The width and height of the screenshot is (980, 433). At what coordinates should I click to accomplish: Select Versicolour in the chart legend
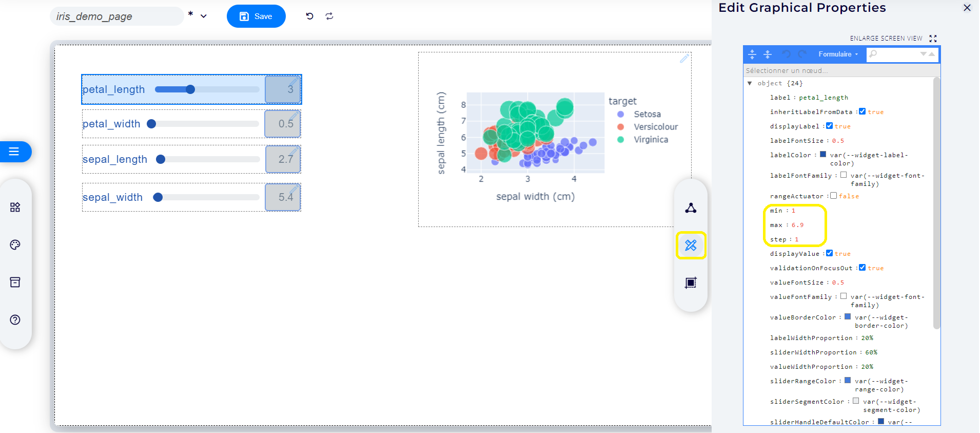coord(655,127)
